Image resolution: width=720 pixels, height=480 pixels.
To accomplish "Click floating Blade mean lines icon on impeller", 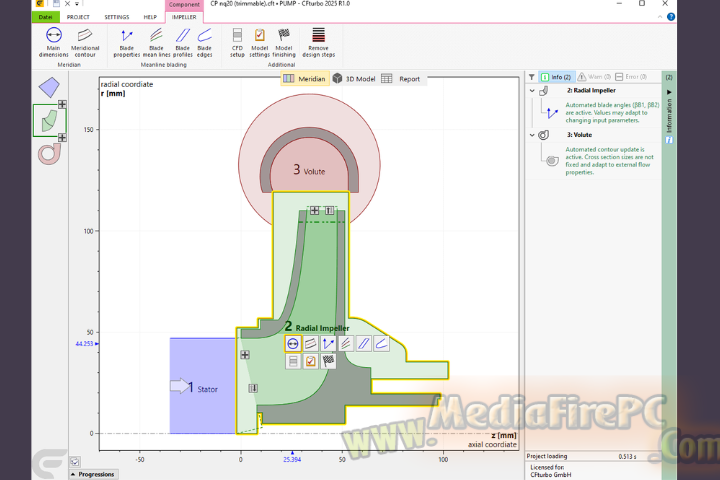I will click(346, 344).
